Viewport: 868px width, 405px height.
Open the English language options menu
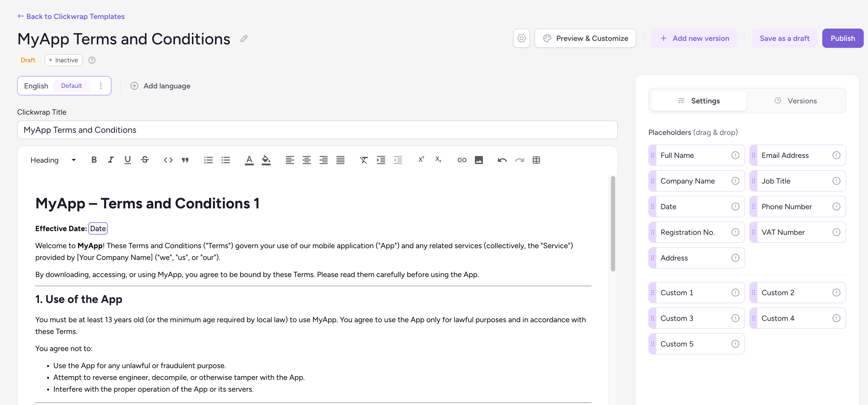point(101,85)
